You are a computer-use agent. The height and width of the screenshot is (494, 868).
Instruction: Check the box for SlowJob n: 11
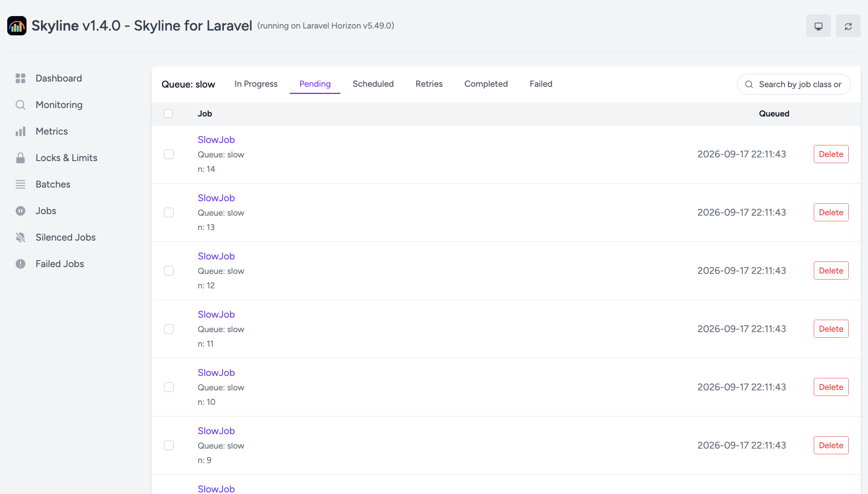[169, 329]
